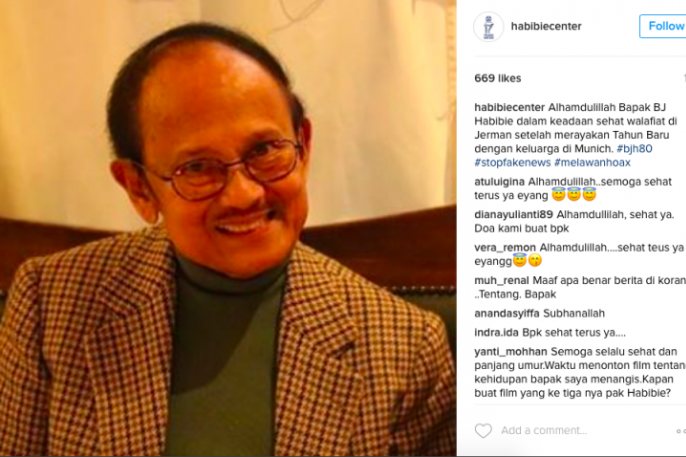Image resolution: width=686 pixels, height=457 pixels.
Task: Open dianayulianti89 commenter profile
Action: pos(514,215)
